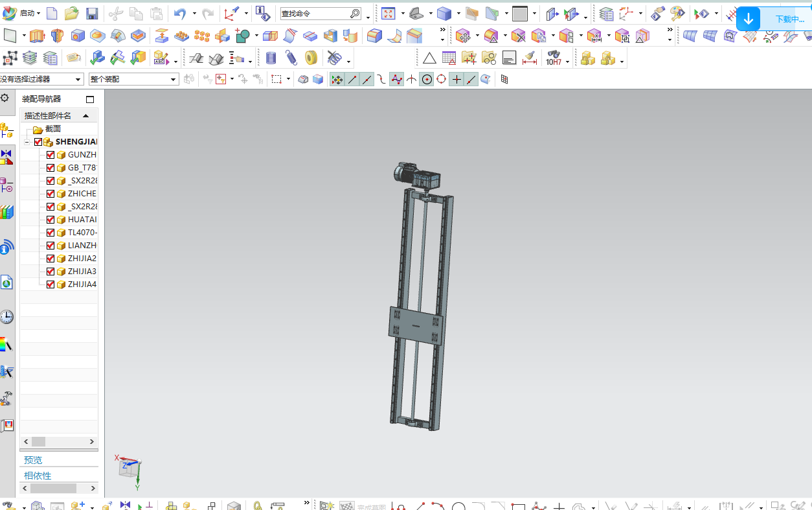
Task: Click the Move Face synchronous modeling icon
Action: coord(463,36)
